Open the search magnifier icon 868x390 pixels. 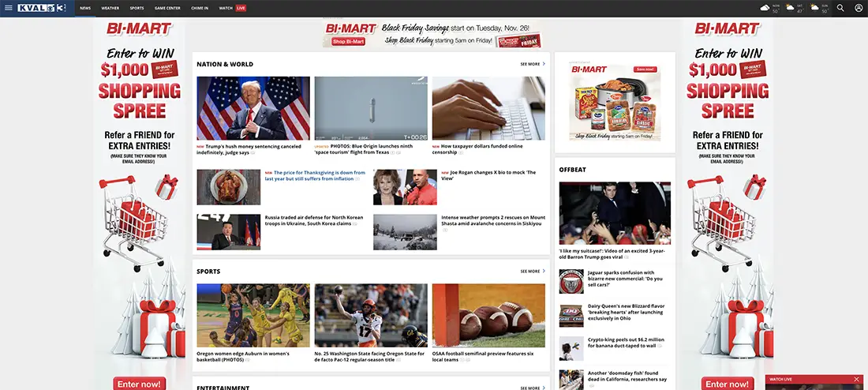[840, 9]
